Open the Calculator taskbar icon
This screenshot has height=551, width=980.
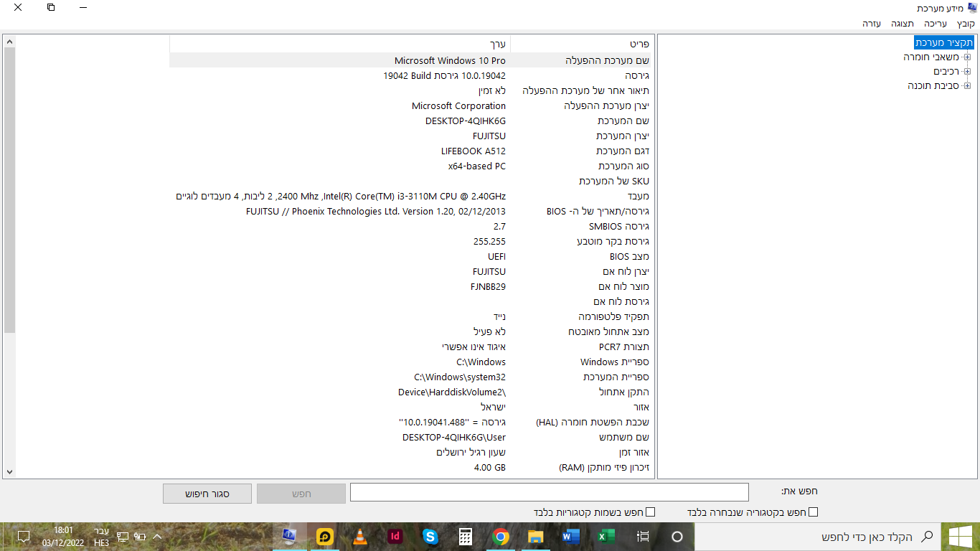[x=466, y=536]
